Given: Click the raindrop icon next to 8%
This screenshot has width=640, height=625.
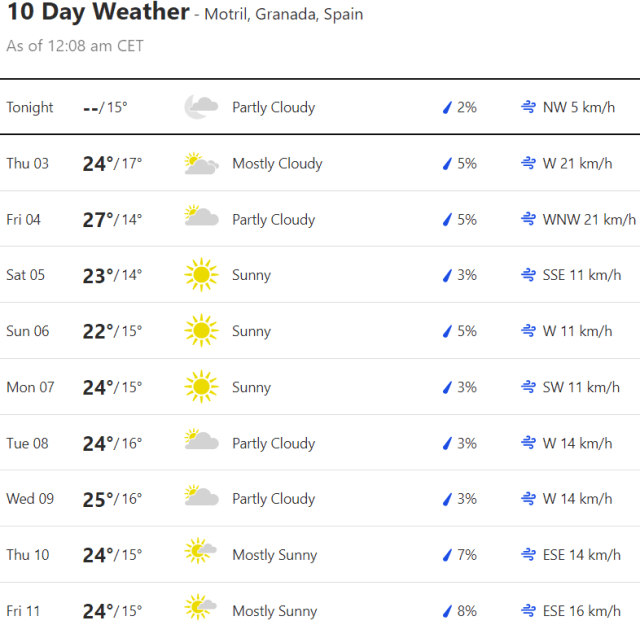Looking at the screenshot, I should (448, 611).
